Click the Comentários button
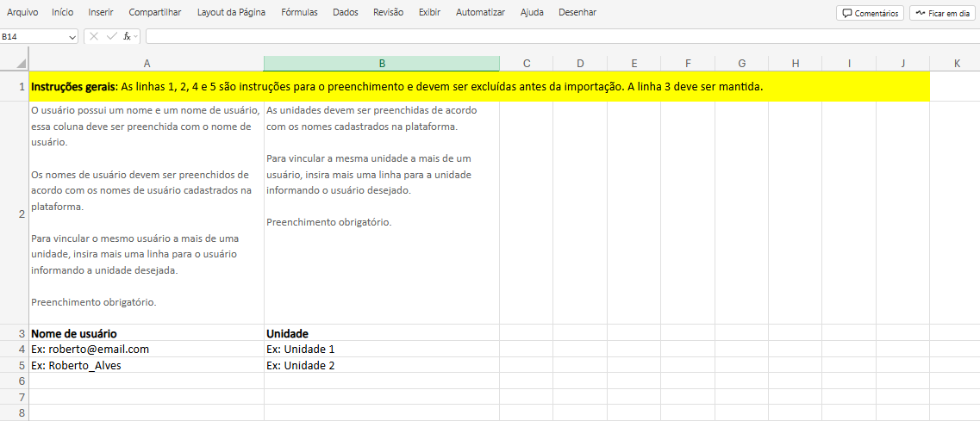 pos(870,13)
